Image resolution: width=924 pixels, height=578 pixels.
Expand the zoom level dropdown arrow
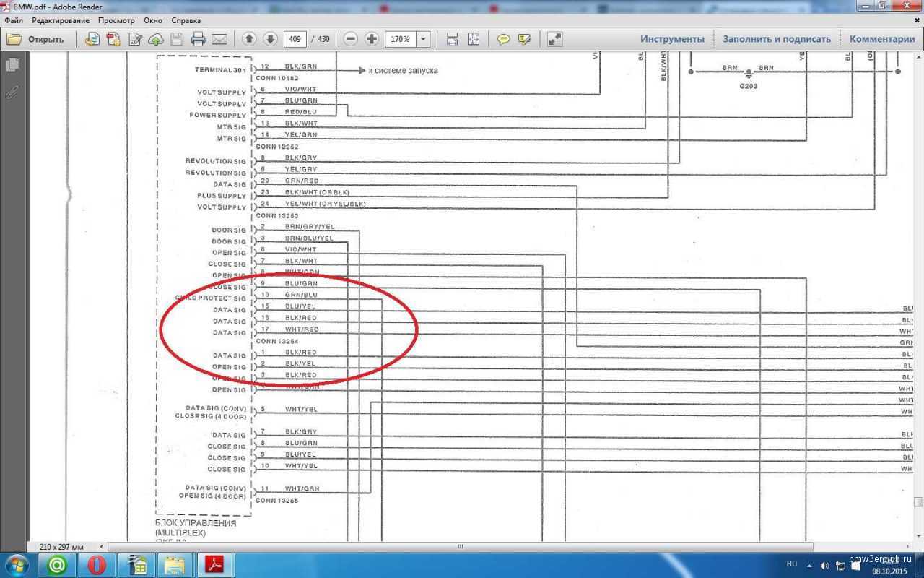click(x=424, y=39)
